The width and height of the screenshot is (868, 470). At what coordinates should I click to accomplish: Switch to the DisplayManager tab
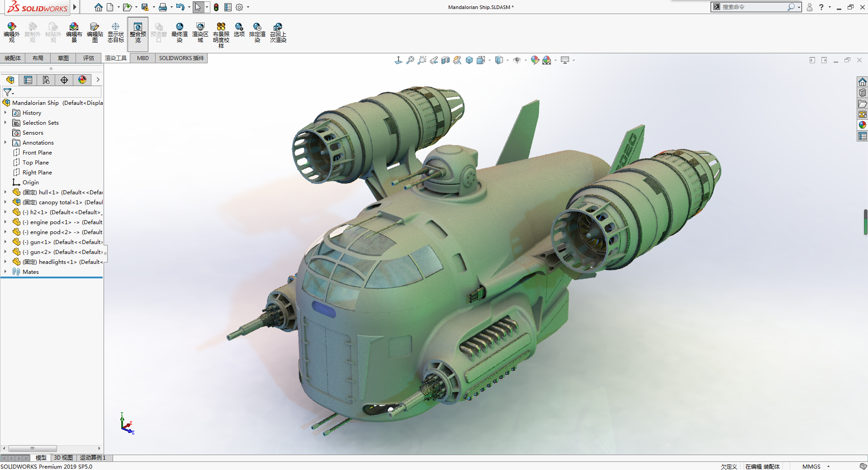click(x=82, y=80)
